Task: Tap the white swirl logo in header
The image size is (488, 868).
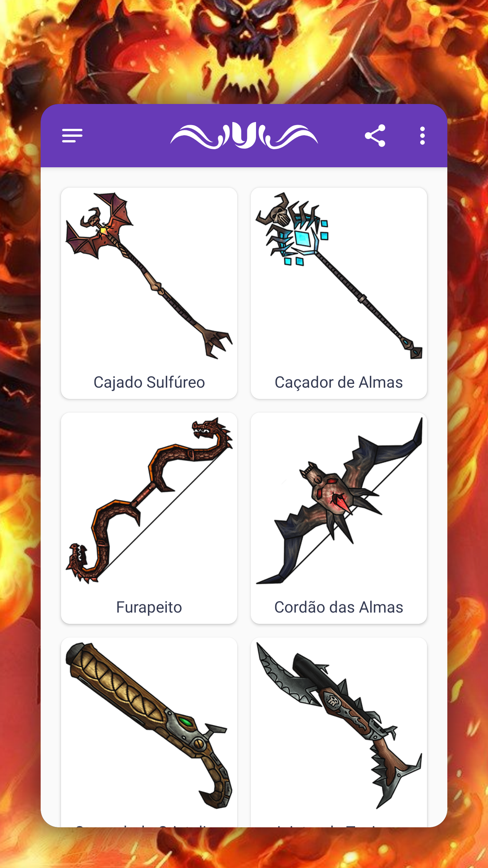Action: pos(244,136)
